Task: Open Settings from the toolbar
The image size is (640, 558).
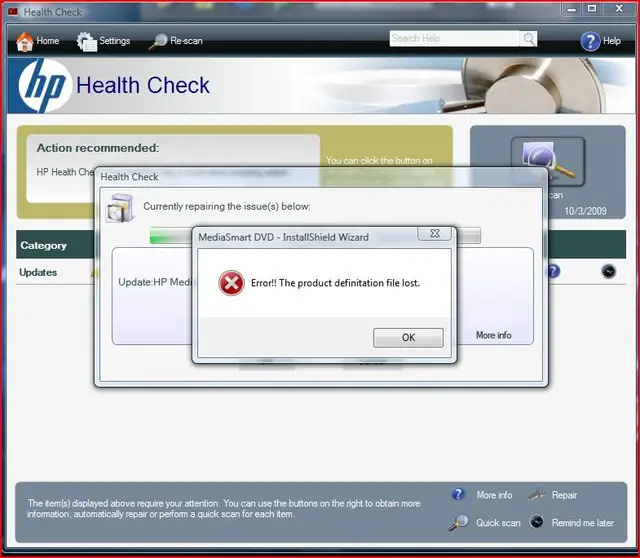Action: (87, 41)
